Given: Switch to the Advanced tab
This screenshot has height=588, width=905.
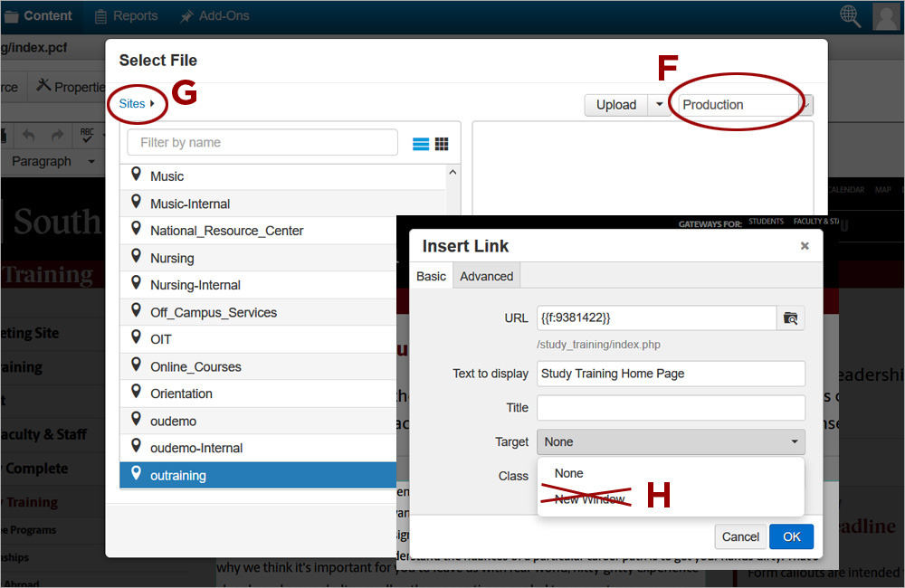Looking at the screenshot, I should tap(486, 276).
